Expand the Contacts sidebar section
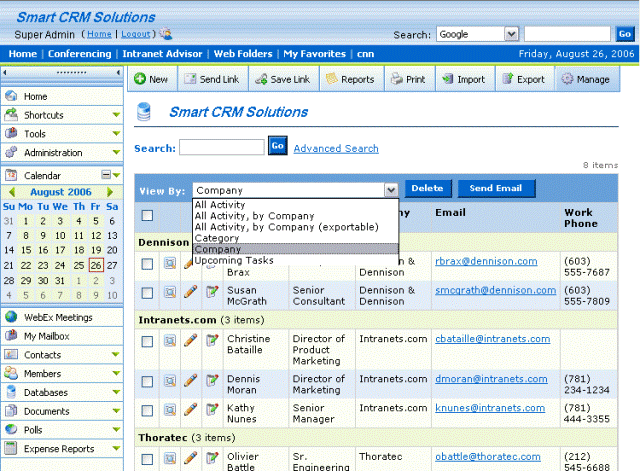The image size is (640, 471). (x=116, y=355)
